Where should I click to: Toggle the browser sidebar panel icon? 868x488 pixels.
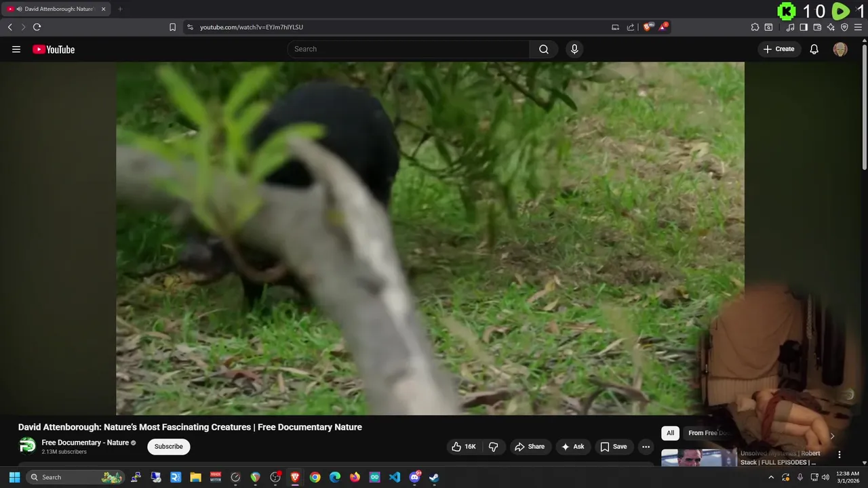tap(804, 27)
